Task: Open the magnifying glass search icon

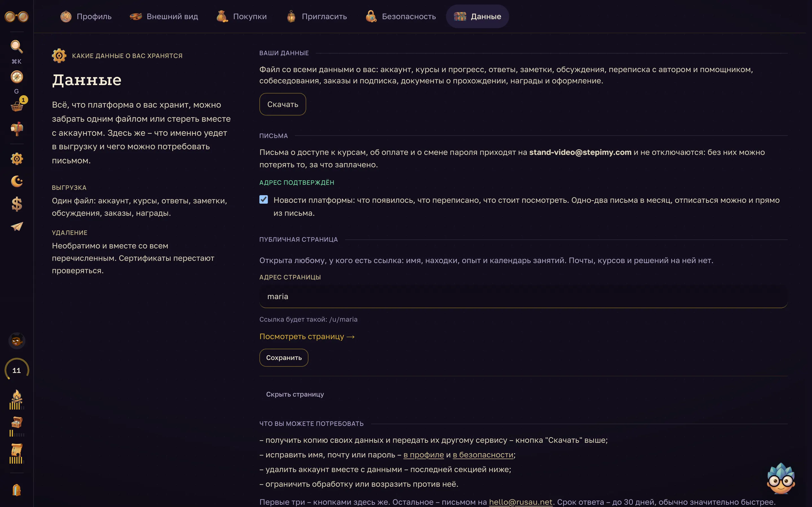Action: pos(16,46)
